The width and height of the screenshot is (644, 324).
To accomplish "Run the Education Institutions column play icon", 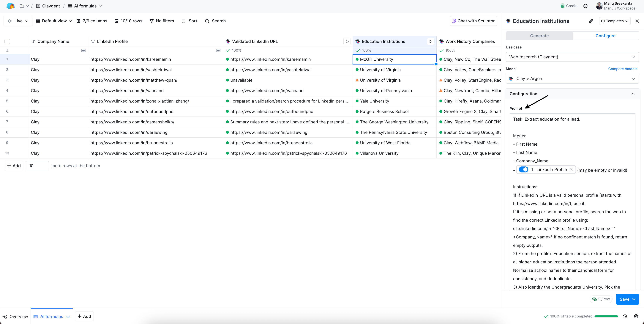I will pos(430,42).
